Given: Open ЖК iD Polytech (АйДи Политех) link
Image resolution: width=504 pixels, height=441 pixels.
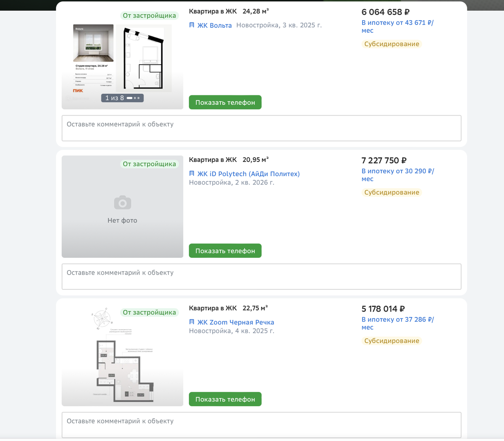Looking at the screenshot, I should click(248, 174).
